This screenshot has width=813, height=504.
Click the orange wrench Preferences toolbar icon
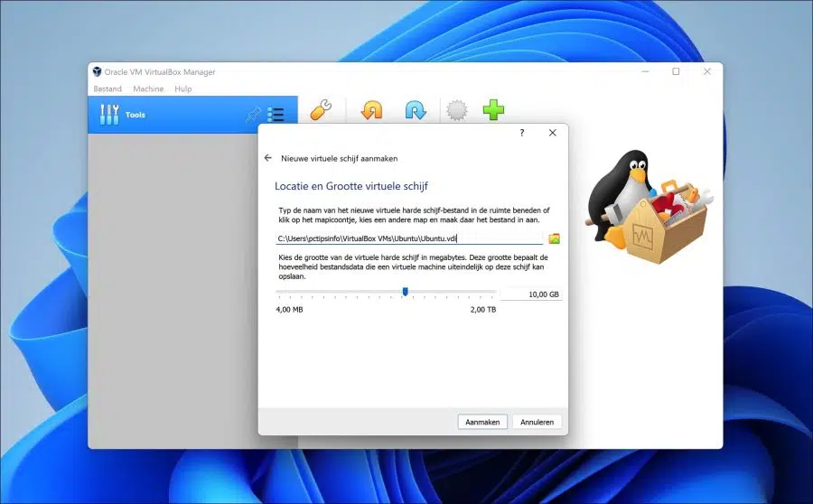321,110
